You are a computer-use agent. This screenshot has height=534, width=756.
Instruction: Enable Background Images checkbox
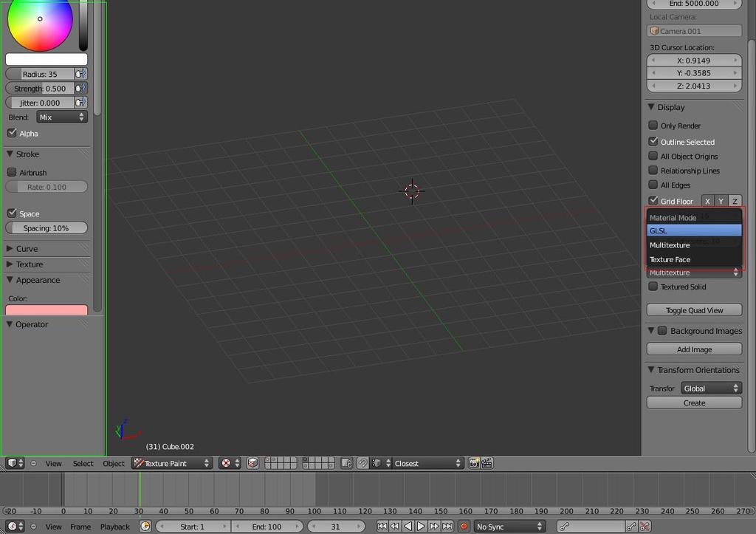[x=662, y=331]
